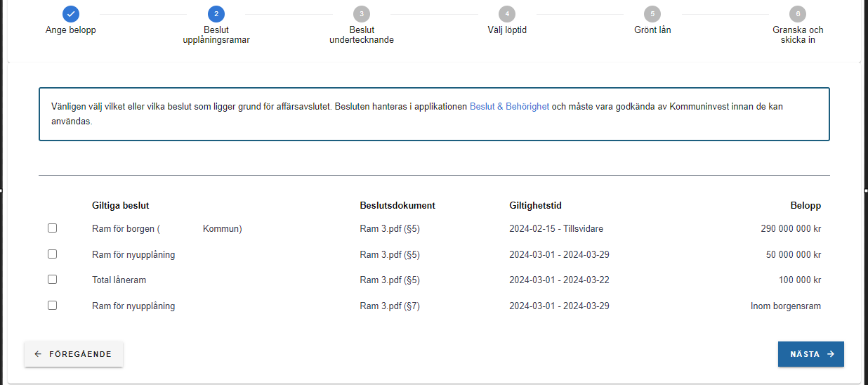The height and width of the screenshot is (385, 868).
Task: Select step 2 circle Beslut upplåningsramar
Action: coord(216,14)
